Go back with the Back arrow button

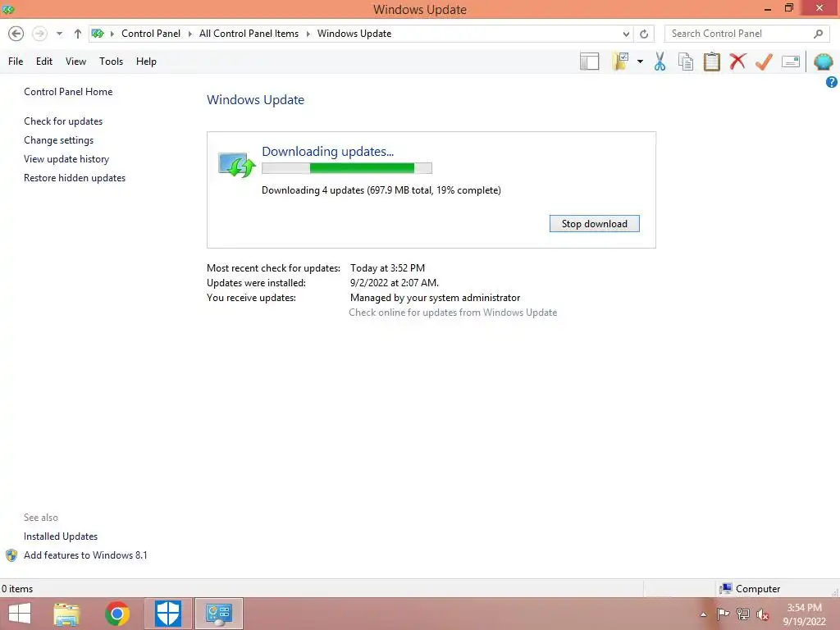[16, 34]
